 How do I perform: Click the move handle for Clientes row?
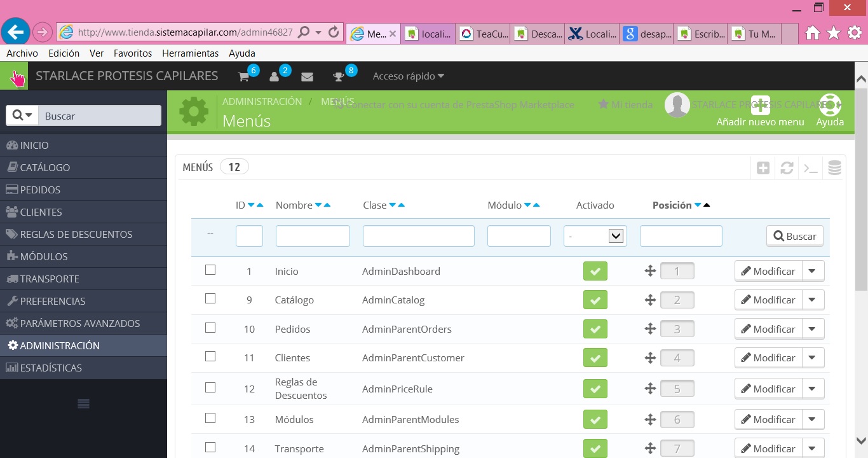click(650, 357)
